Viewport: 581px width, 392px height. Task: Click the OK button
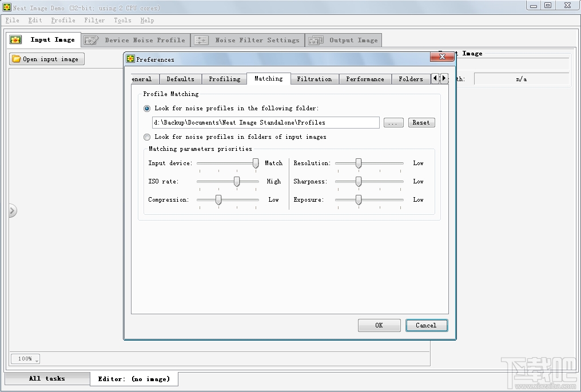pyautogui.click(x=379, y=325)
